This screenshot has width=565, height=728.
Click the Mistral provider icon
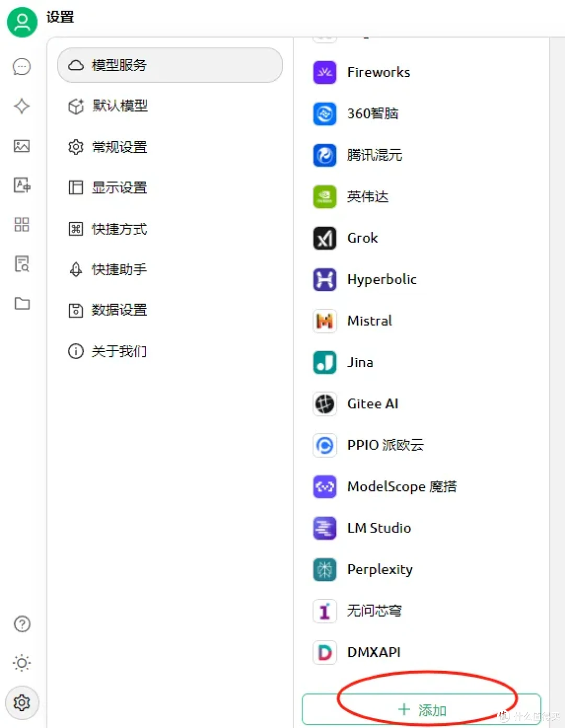tap(325, 321)
